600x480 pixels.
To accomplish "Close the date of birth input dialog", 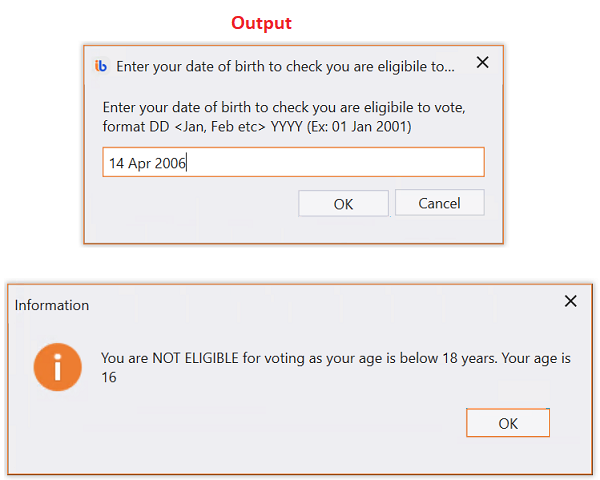I will [x=483, y=62].
